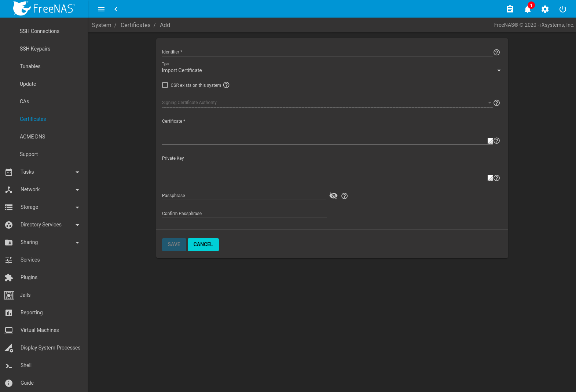Expand the Storage menu in sidebar
Image resolution: width=576 pixels, height=392 pixels.
[x=42, y=207]
